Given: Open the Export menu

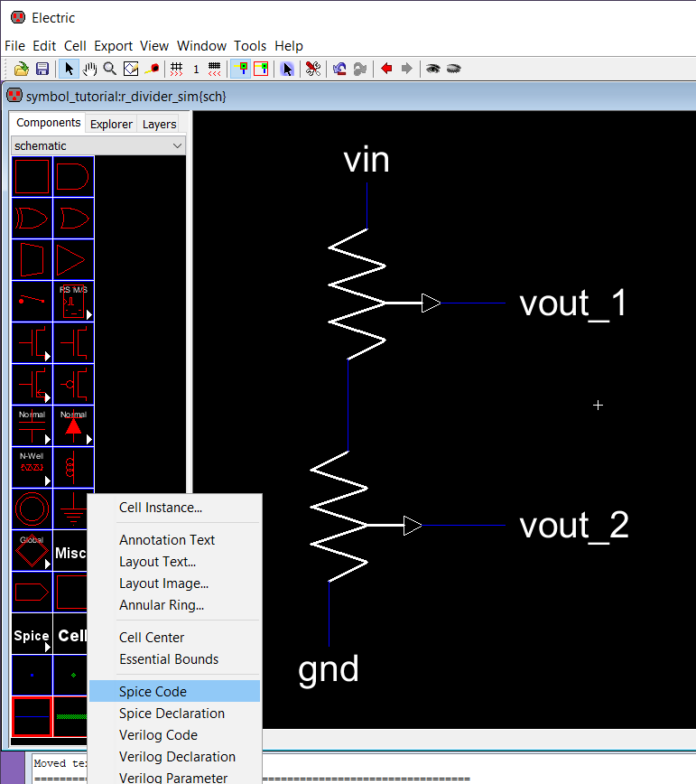Looking at the screenshot, I should point(113,46).
